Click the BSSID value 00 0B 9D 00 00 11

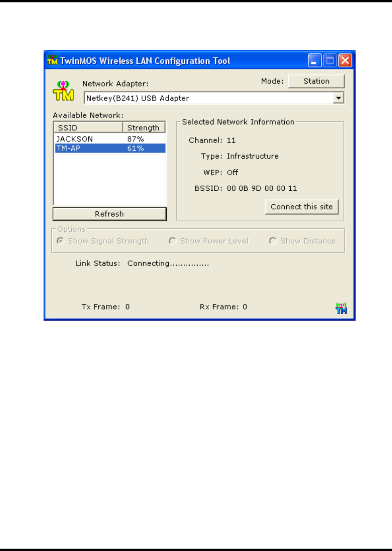(262, 188)
